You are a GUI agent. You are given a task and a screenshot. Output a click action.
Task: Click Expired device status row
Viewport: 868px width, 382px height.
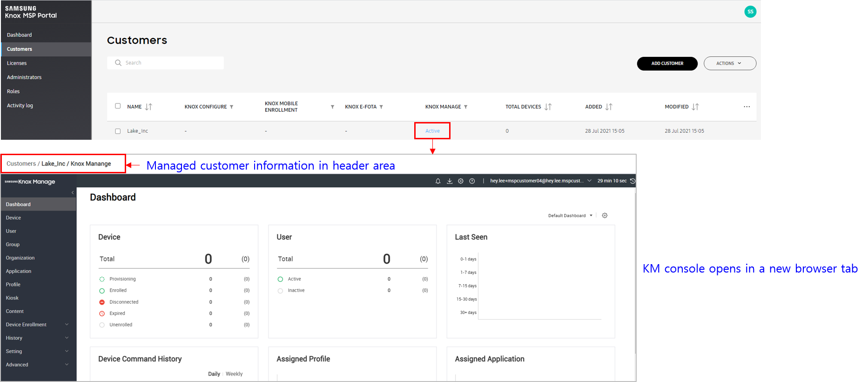175,314
